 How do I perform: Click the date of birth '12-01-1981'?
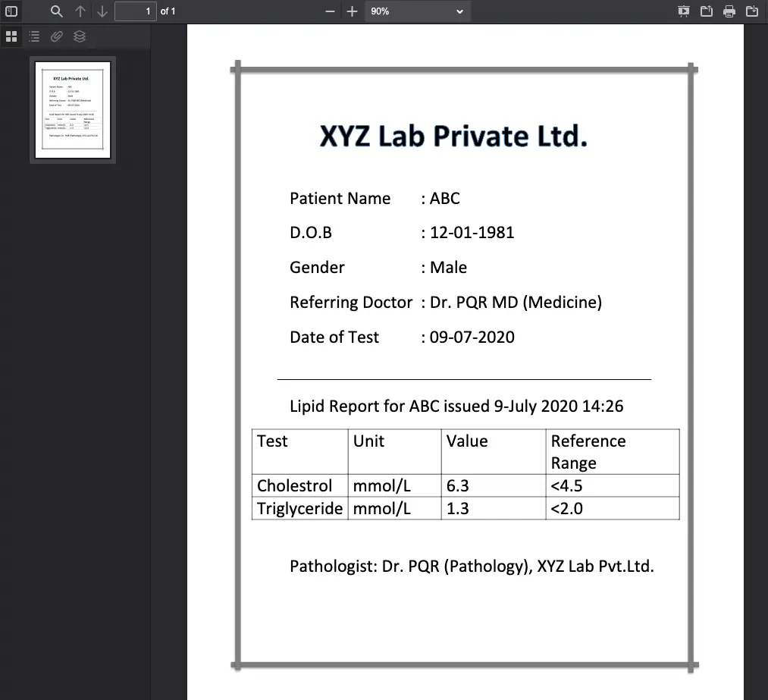472,232
